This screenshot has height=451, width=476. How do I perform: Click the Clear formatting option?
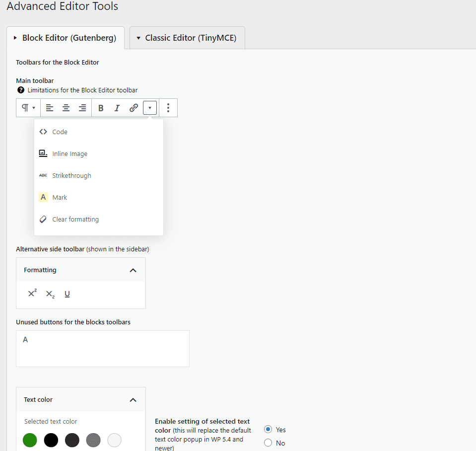[75, 219]
